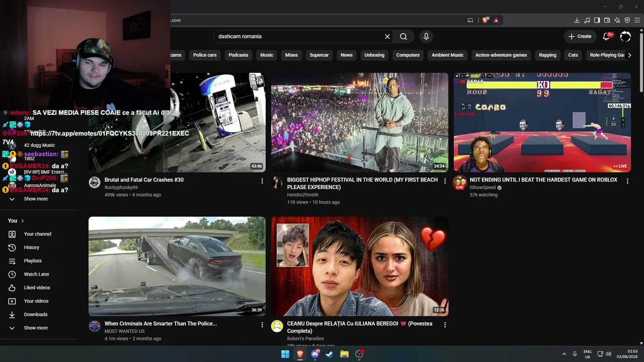Click the magnifying glass search button
This screenshot has height=362, width=644.
404,36
